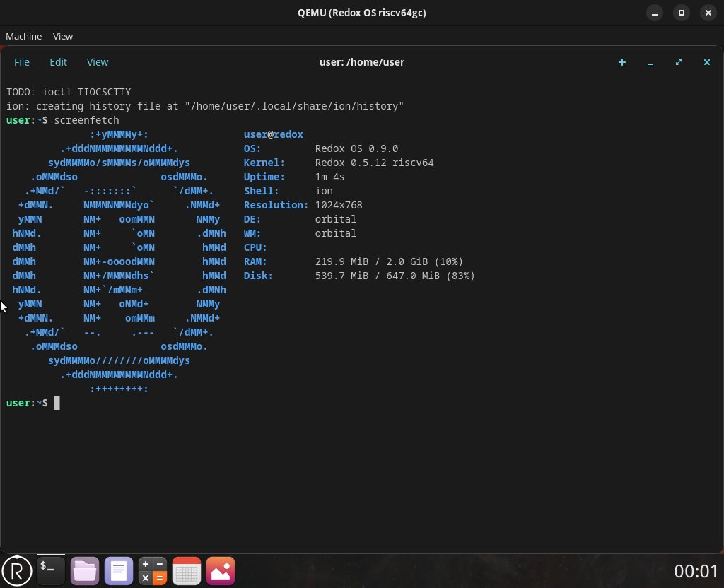Click the 'TODO: ioctl TIOCSCTTY' line
724x588 pixels.
[x=69, y=92]
